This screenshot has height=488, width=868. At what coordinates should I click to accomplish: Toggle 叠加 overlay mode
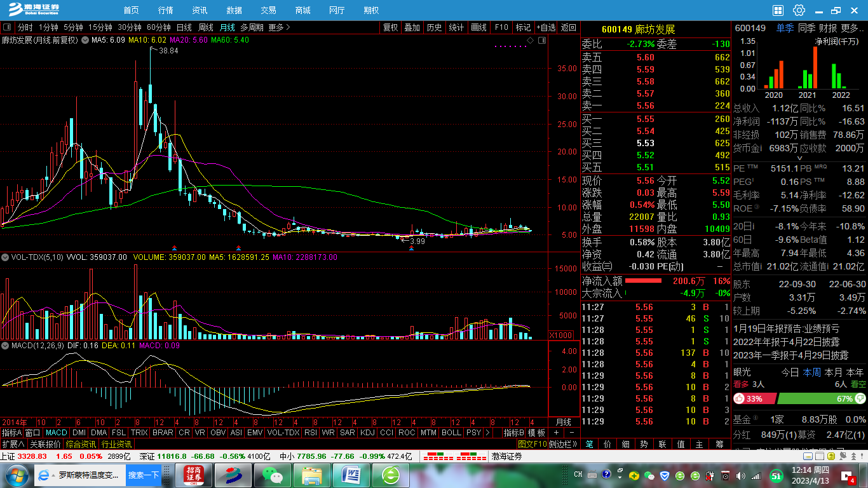click(412, 27)
